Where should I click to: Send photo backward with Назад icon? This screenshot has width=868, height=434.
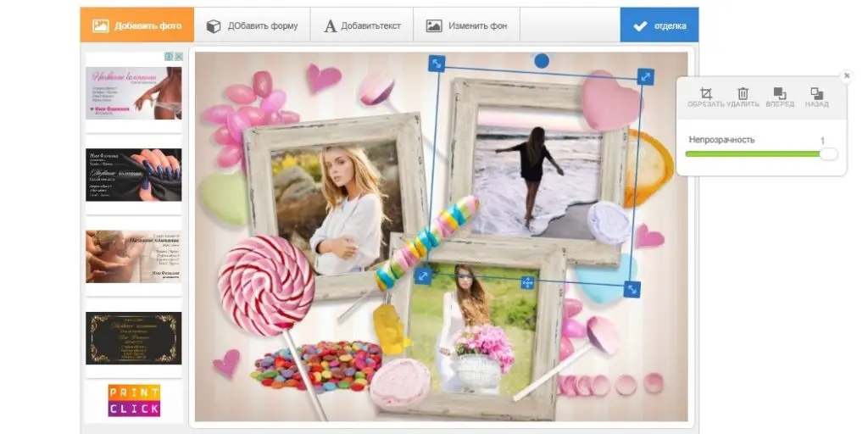click(x=816, y=95)
